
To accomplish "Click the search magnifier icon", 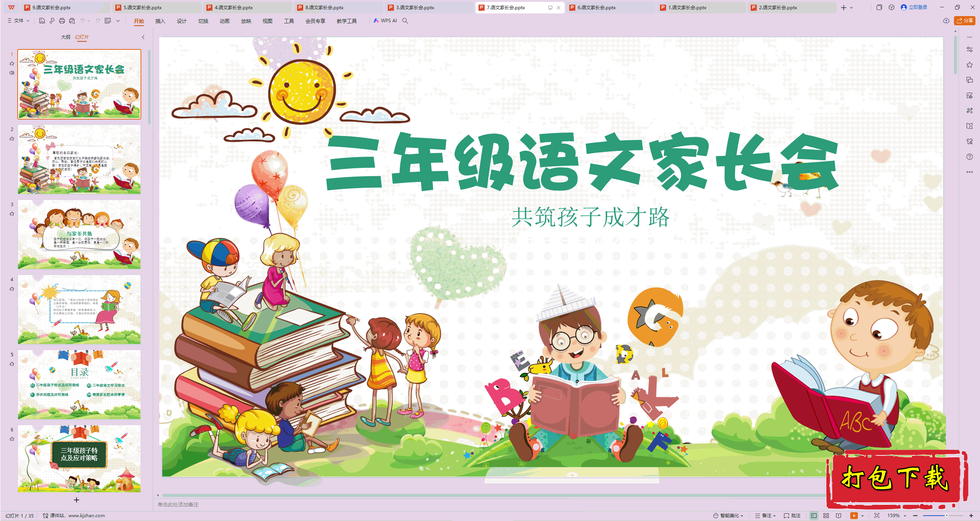I will 405,21.
